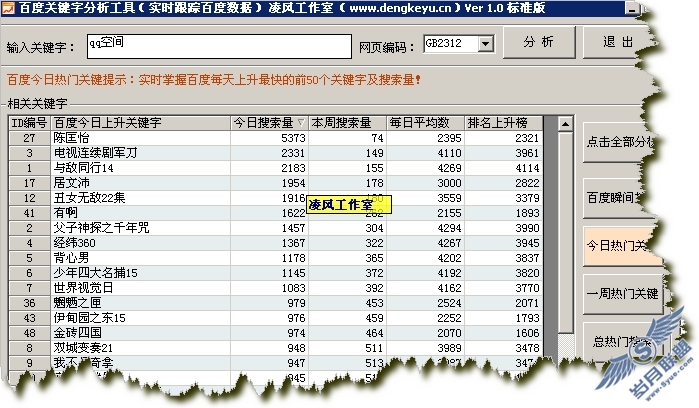Select the row 父子神探之千年咒
This screenshot has height=408, width=699.
(275, 228)
